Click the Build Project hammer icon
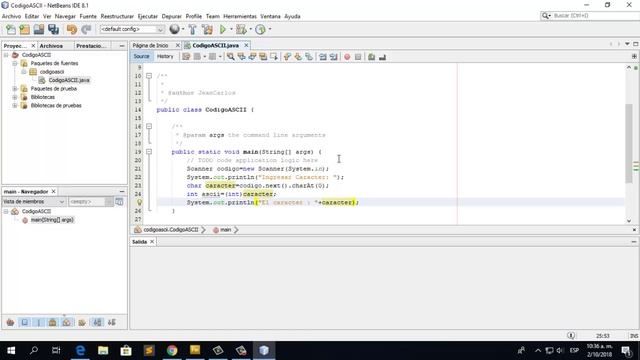This screenshot has height=360, width=640. 192,29
